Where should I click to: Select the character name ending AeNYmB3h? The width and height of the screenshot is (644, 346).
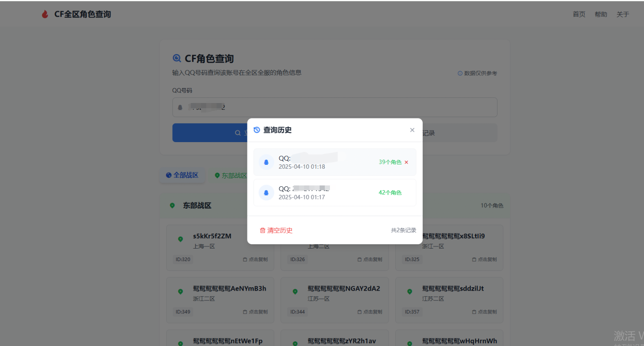pyautogui.click(x=229, y=288)
